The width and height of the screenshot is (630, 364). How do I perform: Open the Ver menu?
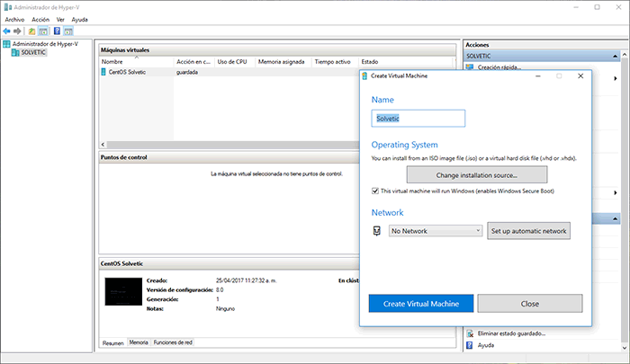(x=60, y=19)
